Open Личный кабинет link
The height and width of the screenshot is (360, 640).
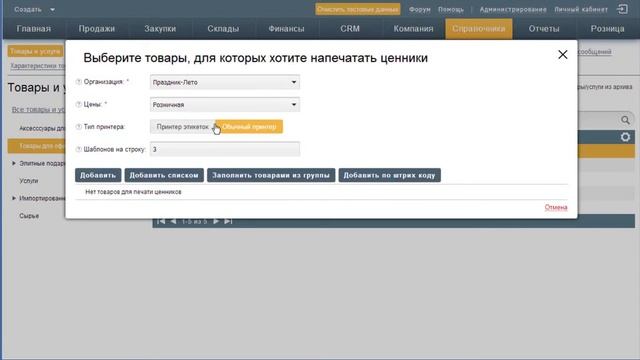581,9
